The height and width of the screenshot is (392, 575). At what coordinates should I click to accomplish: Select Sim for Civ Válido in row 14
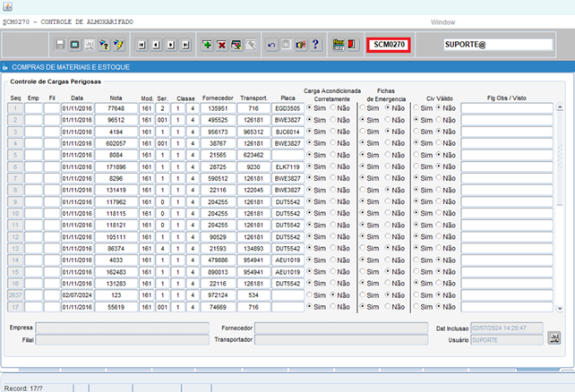pyautogui.click(x=416, y=260)
